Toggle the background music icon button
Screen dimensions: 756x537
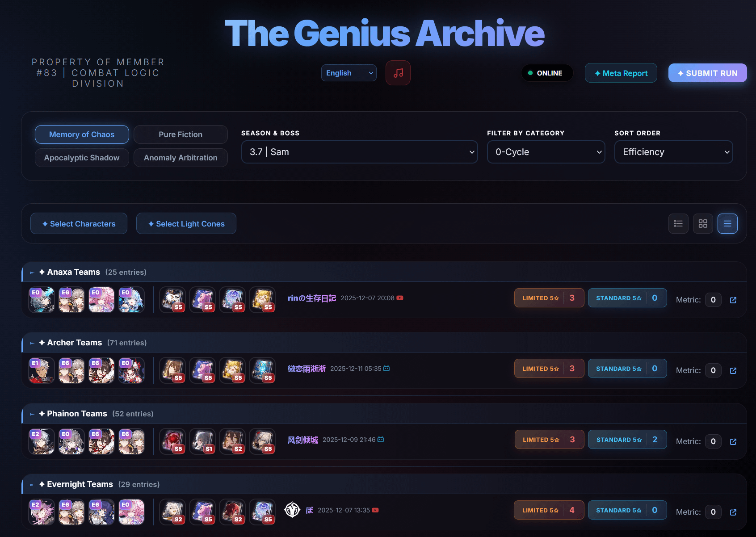coord(398,73)
